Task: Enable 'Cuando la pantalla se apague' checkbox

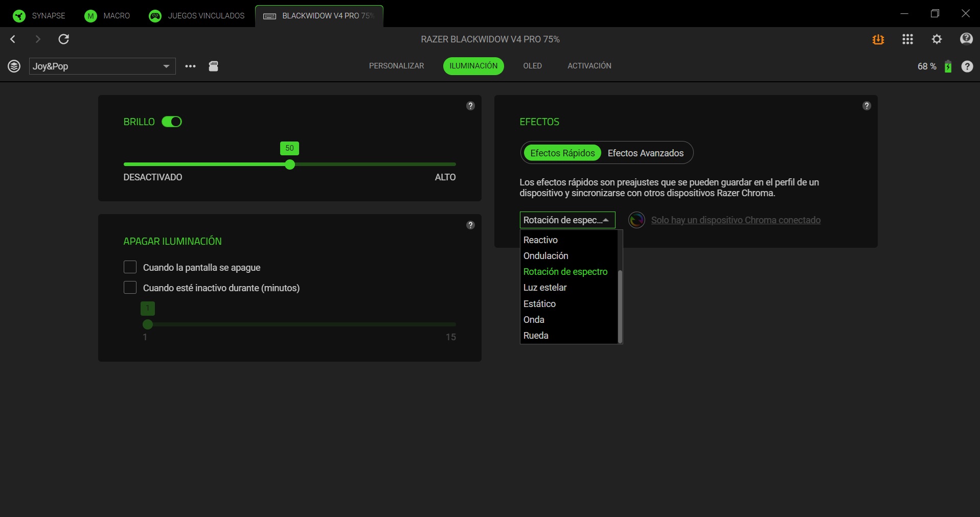Action: 130,267
